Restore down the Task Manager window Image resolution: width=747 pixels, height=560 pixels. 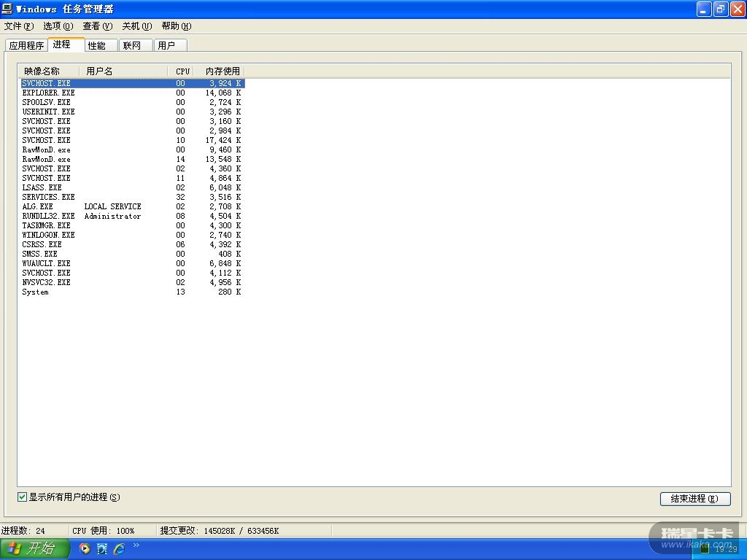coord(721,9)
